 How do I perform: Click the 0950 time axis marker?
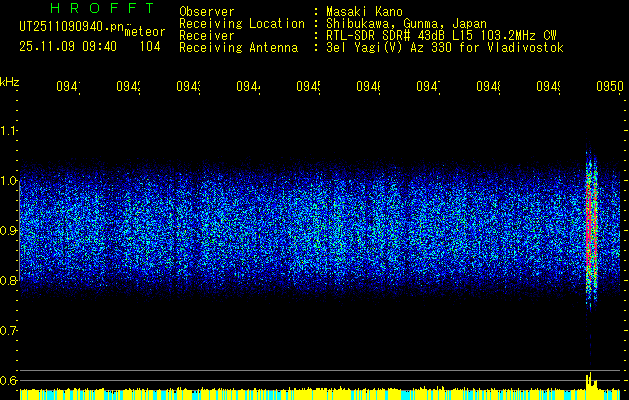point(610,87)
